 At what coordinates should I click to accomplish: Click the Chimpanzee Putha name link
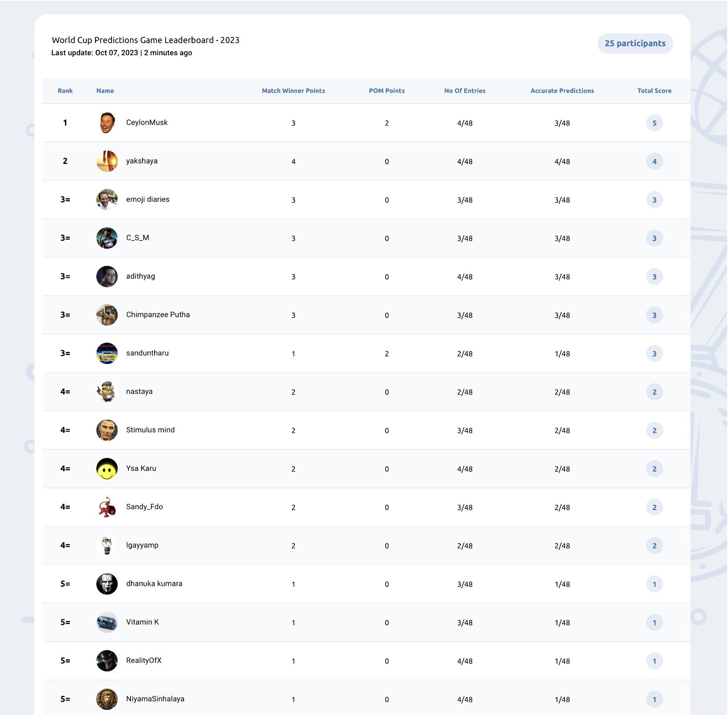(x=158, y=315)
